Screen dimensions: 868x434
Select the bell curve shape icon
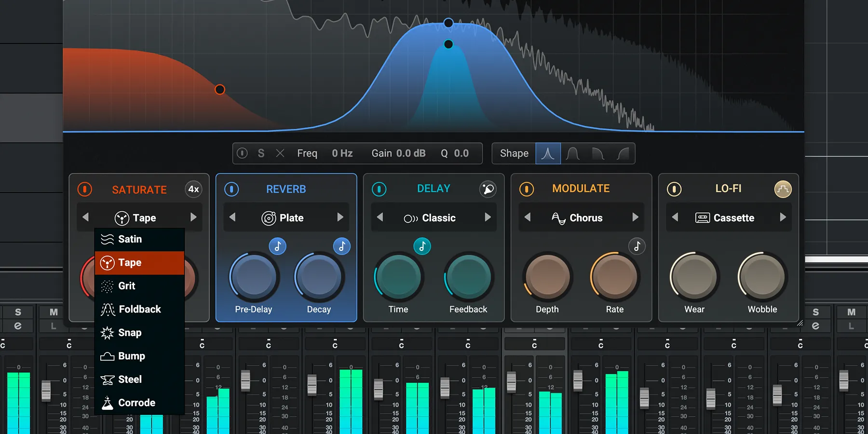point(548,153)
